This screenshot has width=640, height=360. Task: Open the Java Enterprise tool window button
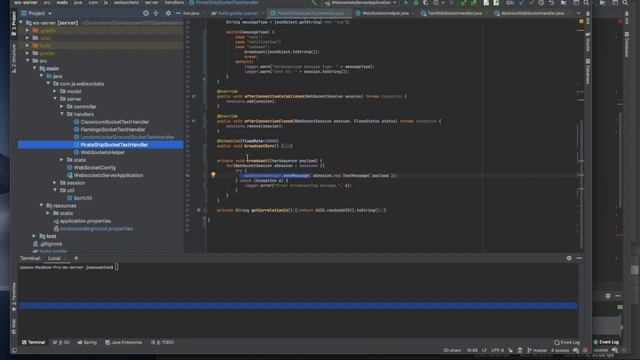tap(124, 342)
